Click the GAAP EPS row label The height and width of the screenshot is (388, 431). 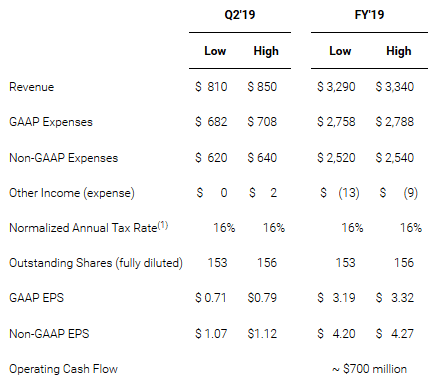[x=36, y=298]
